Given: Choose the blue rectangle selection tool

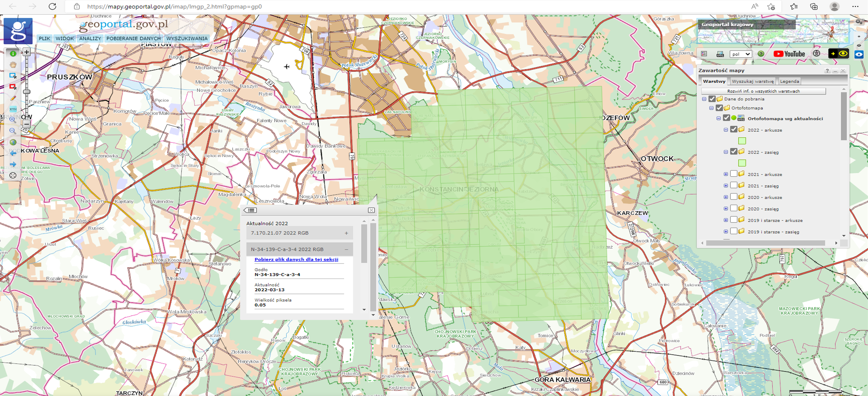Looking at the screenshot, I should click(13, 76).
